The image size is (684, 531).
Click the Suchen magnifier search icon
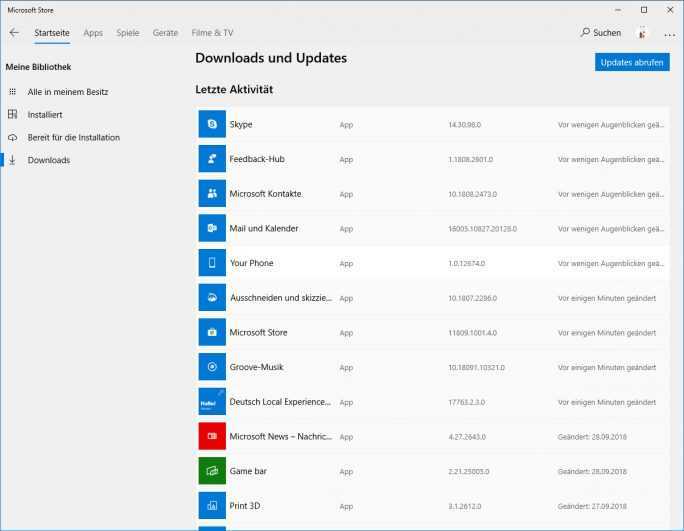click(x=585, y=32)
